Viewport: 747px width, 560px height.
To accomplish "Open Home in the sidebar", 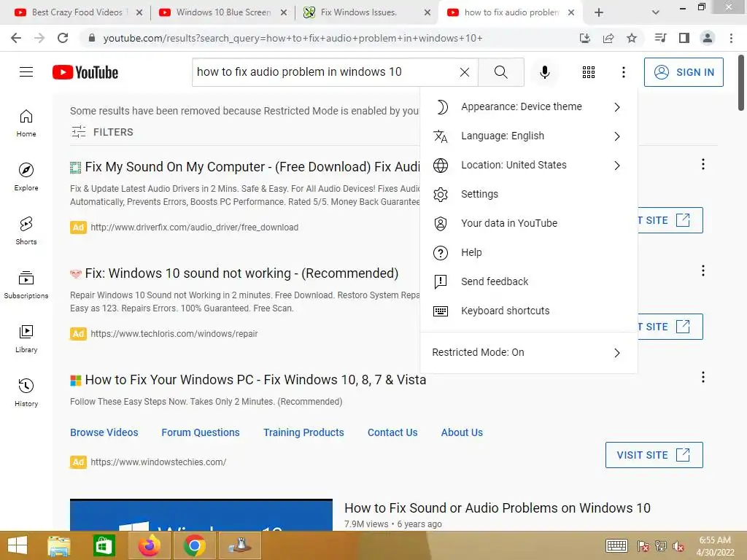I will click(x=26, y=122).
